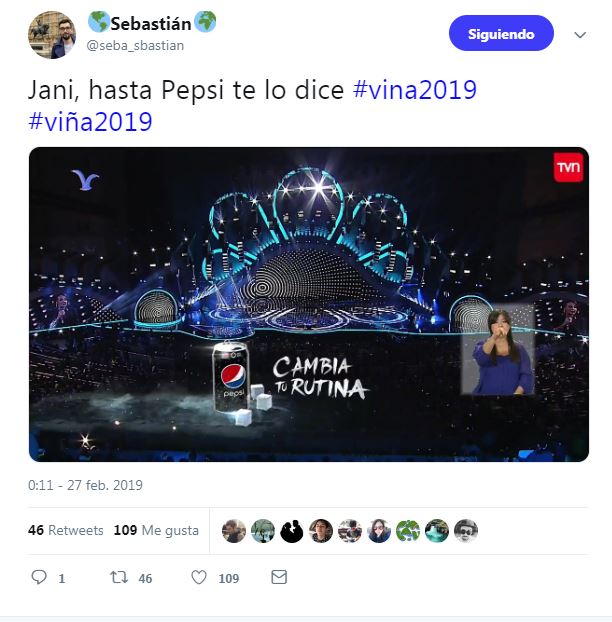Click the first liker avatar
Image resolution: width=612 pixels, height=622 pixels.
233,531
